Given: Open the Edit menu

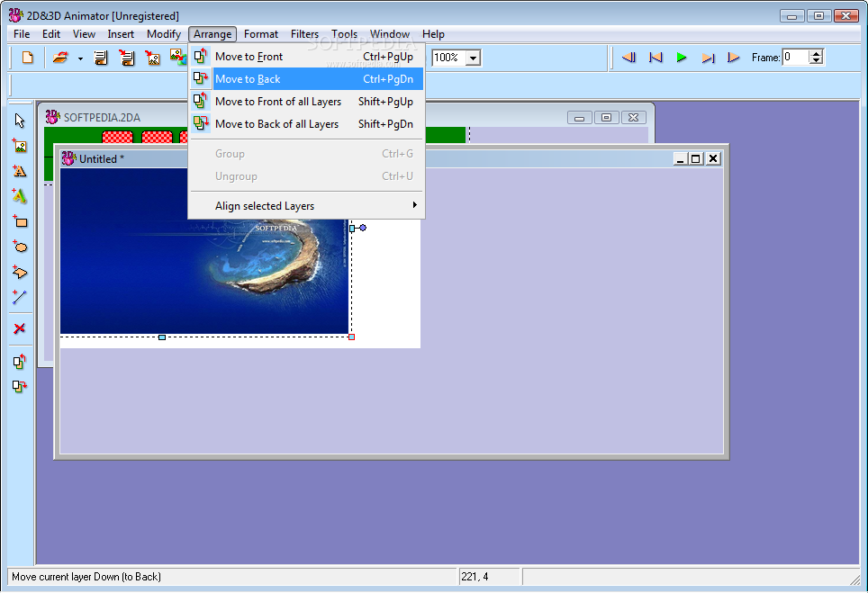Looking at the screenshot, I should point(51,34).
